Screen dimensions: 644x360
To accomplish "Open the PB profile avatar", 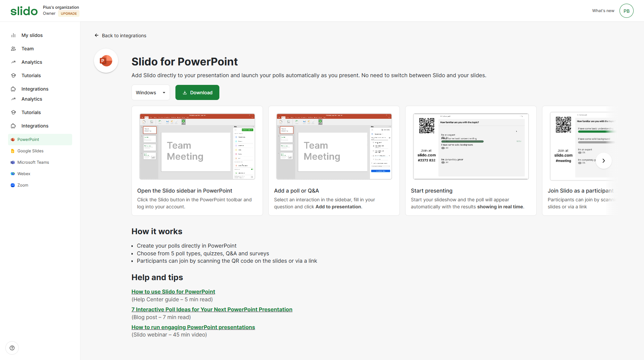I will click(x=626, y=11).
